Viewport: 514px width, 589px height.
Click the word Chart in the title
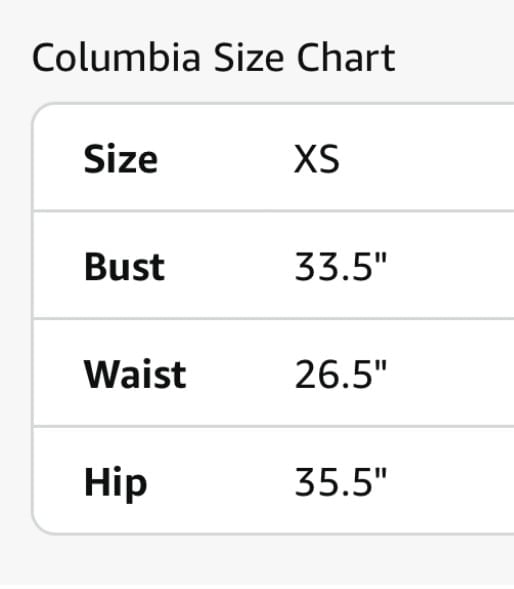346,57
